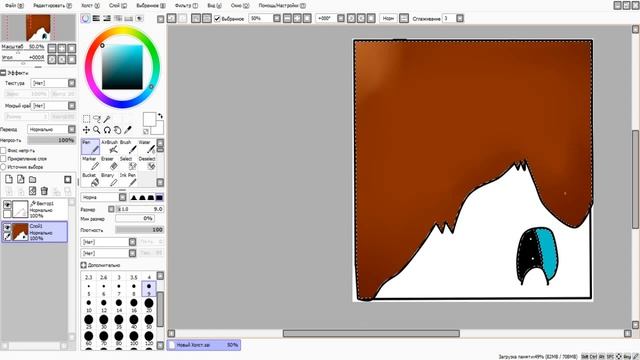
Task: Select the Ink Pen tool
Action: (128, 180)
